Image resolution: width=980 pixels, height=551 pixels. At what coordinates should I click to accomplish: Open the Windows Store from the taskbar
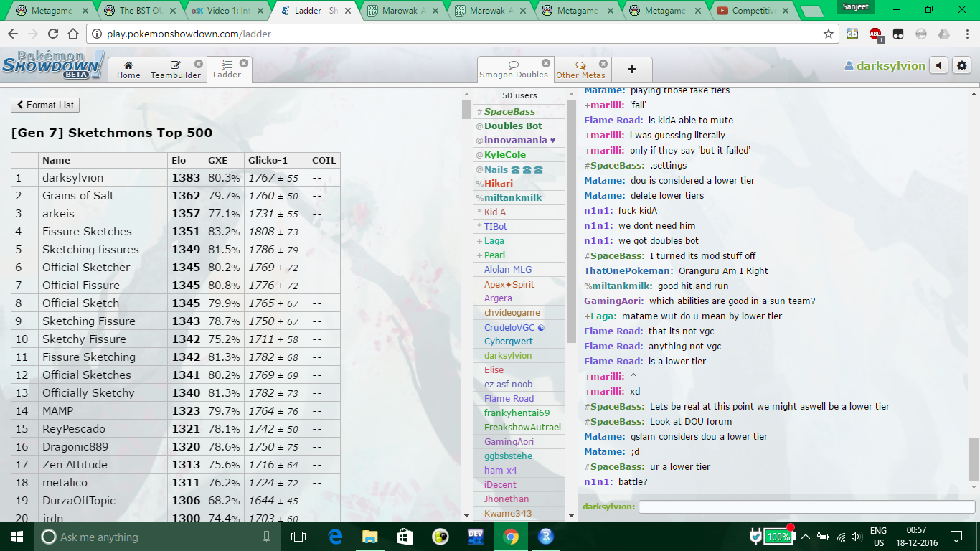[405, 537]
